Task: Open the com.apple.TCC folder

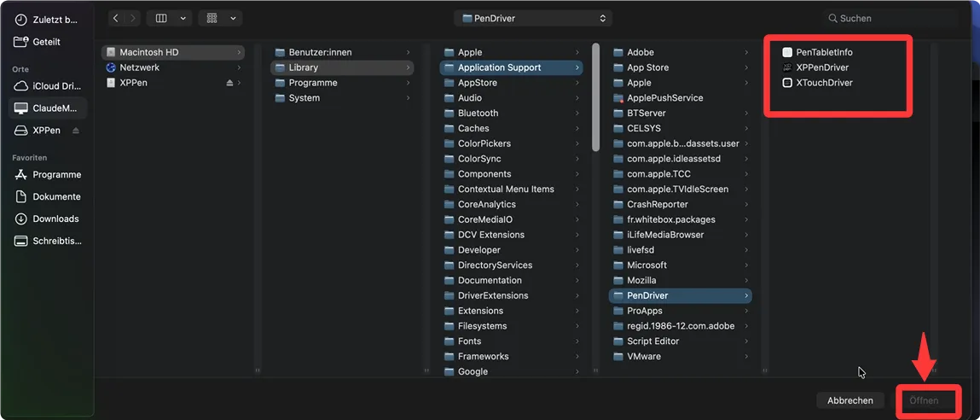Action: click(681, 174)
